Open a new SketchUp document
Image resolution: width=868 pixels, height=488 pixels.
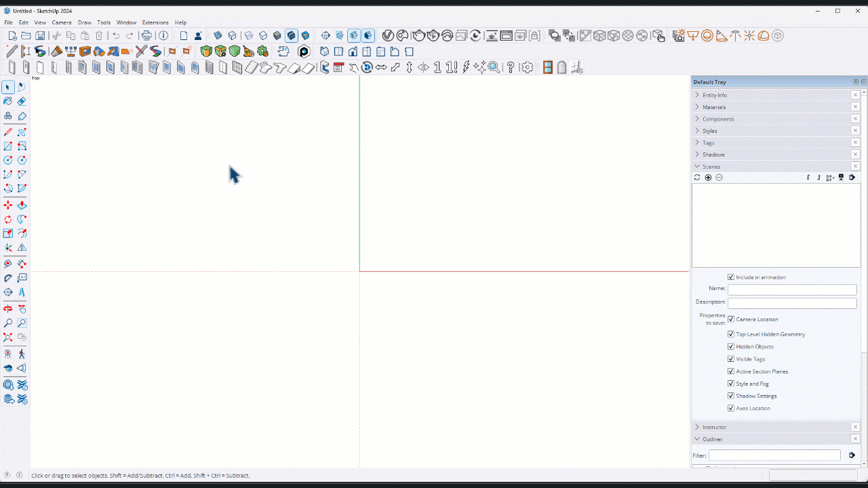tap(12, 35)
